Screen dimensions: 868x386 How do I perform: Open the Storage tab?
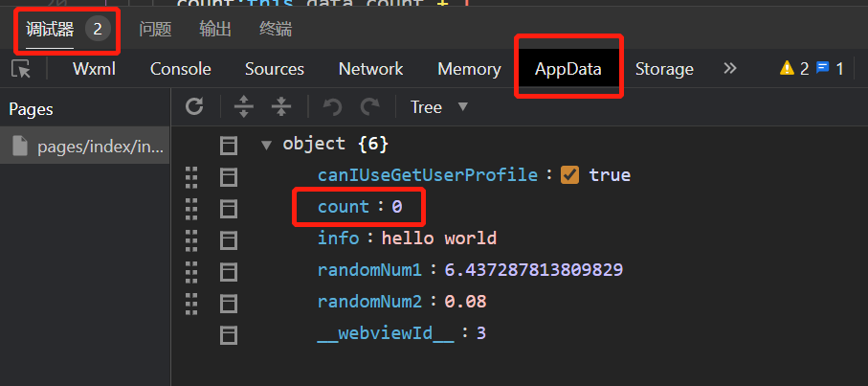[x=664, y=69]
